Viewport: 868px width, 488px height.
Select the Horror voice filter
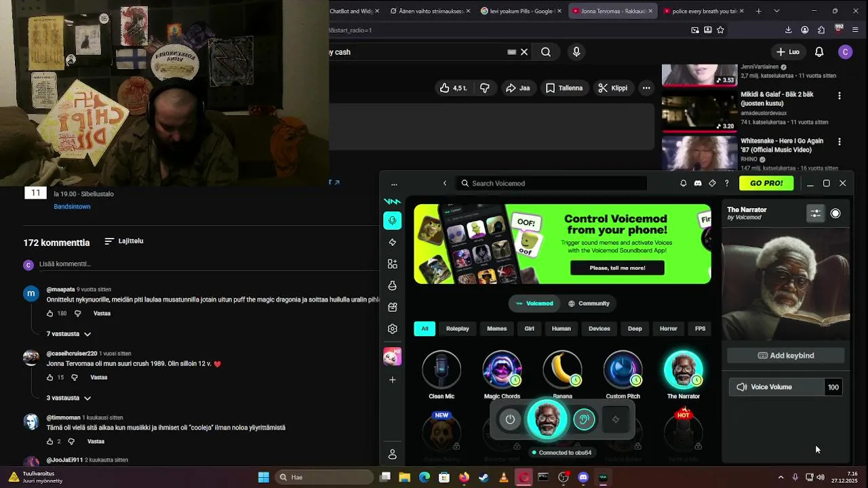(669, 329)
